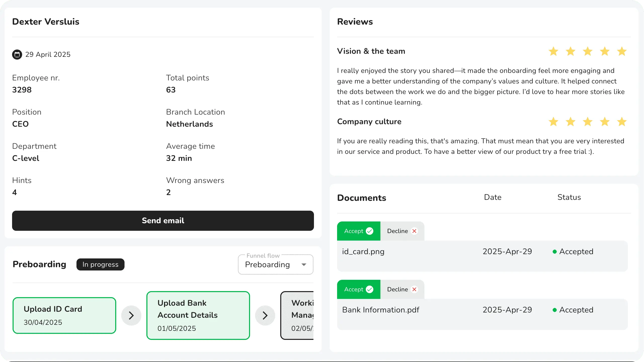Click the first star of Company culture rating
644x362 pixels.
point(553,122)
